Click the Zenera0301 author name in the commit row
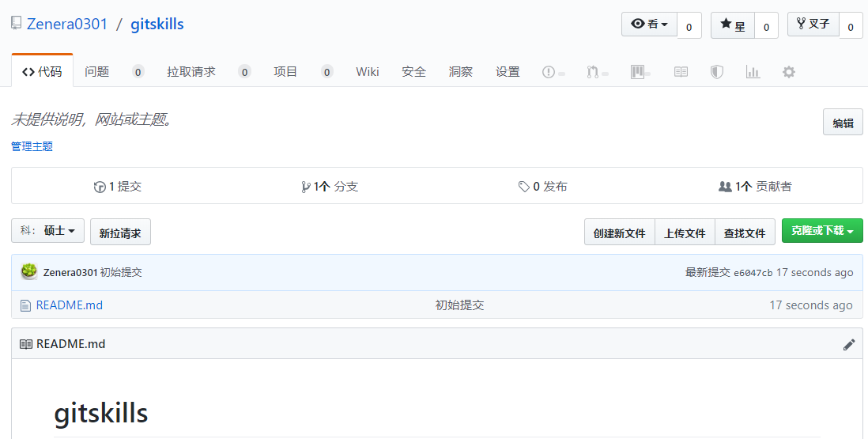 point(70,272)
